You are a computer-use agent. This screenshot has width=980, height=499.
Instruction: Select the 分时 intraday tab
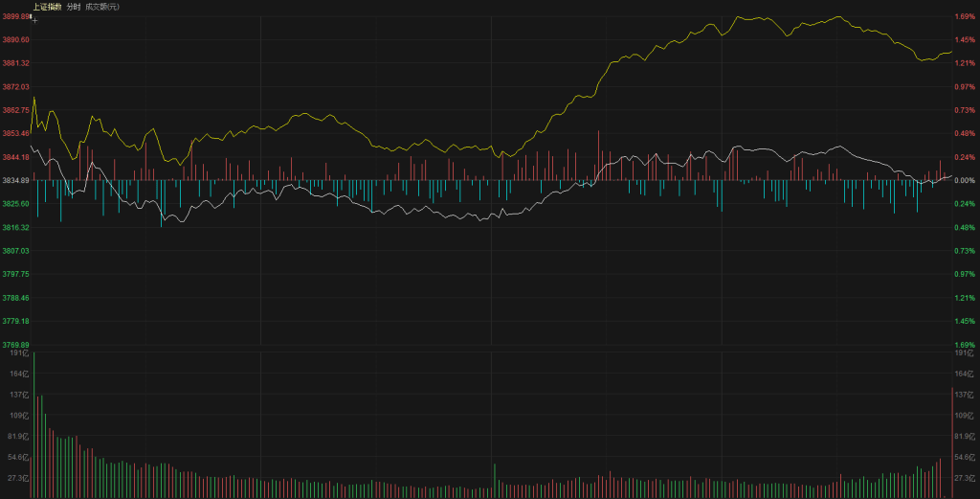[74, 7]
